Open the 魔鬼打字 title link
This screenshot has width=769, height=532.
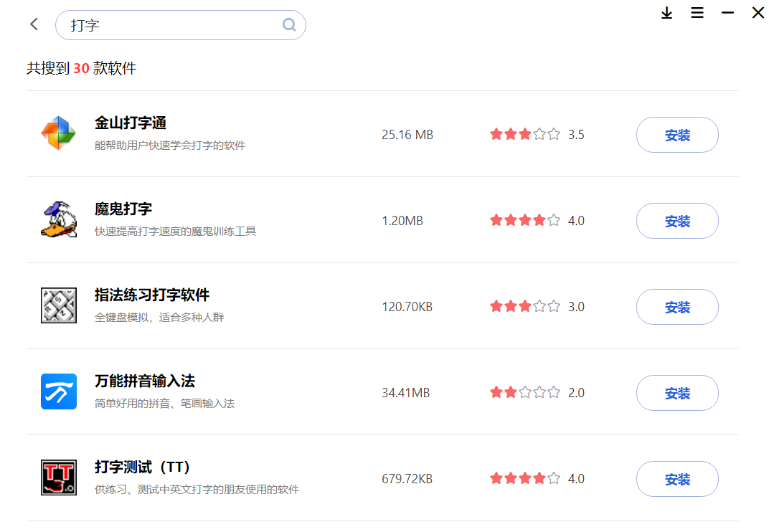coord(123,209)
